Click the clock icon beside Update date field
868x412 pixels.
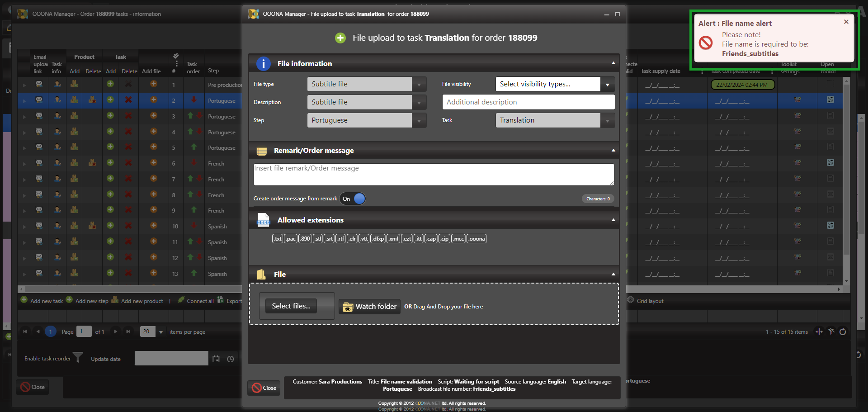pyautogui.click(x=231, y=359)
